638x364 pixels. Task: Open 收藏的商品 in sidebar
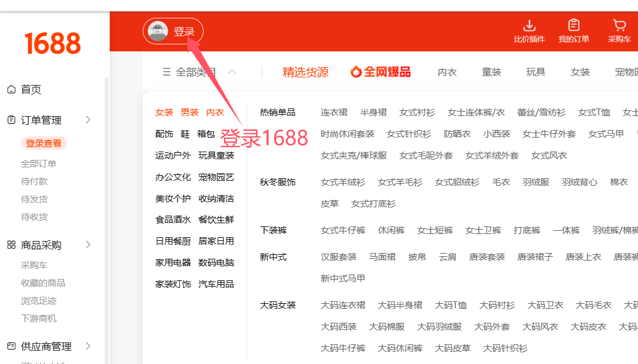point(43,283)
